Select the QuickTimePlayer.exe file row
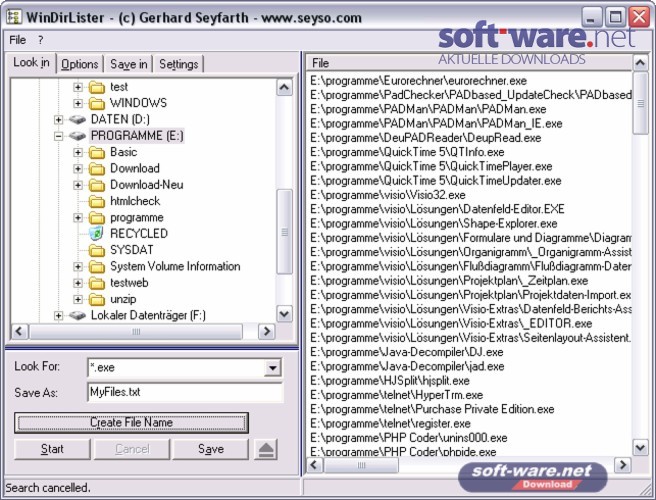This screenshot has width=656, height=500. 431,166
